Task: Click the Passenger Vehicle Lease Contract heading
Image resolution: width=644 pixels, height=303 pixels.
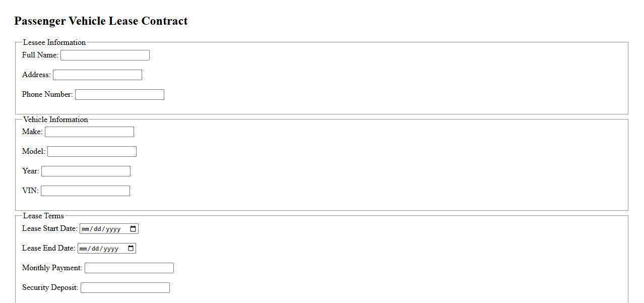Action: [x=101, y=21]
